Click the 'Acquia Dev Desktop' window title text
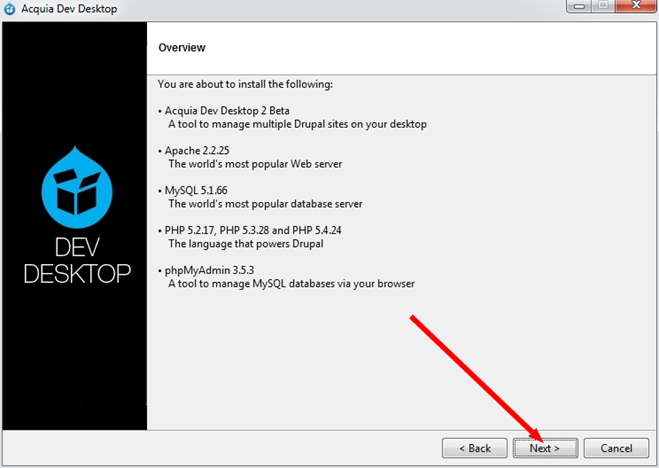 pyautogui.click(x=69, y=9)
